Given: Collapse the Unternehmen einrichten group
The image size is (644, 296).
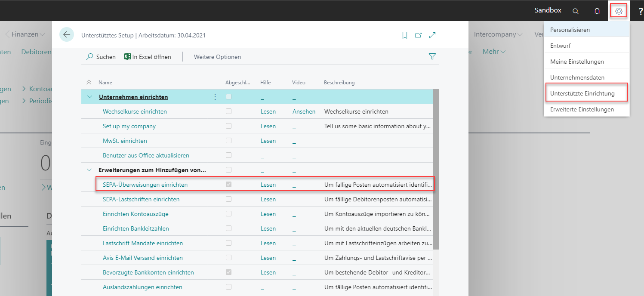Looking at the screenshot, I should (89, 97).
